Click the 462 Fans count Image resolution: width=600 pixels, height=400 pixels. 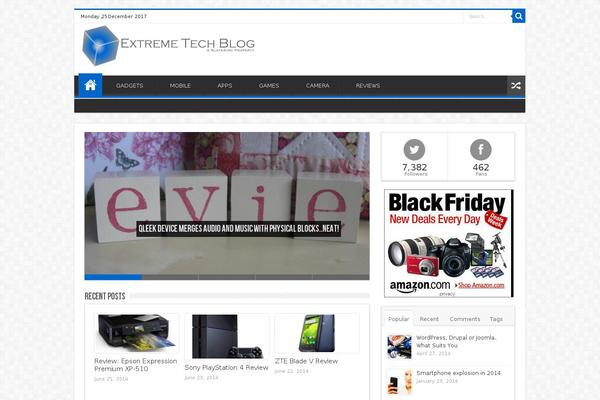tap(481, 170)
